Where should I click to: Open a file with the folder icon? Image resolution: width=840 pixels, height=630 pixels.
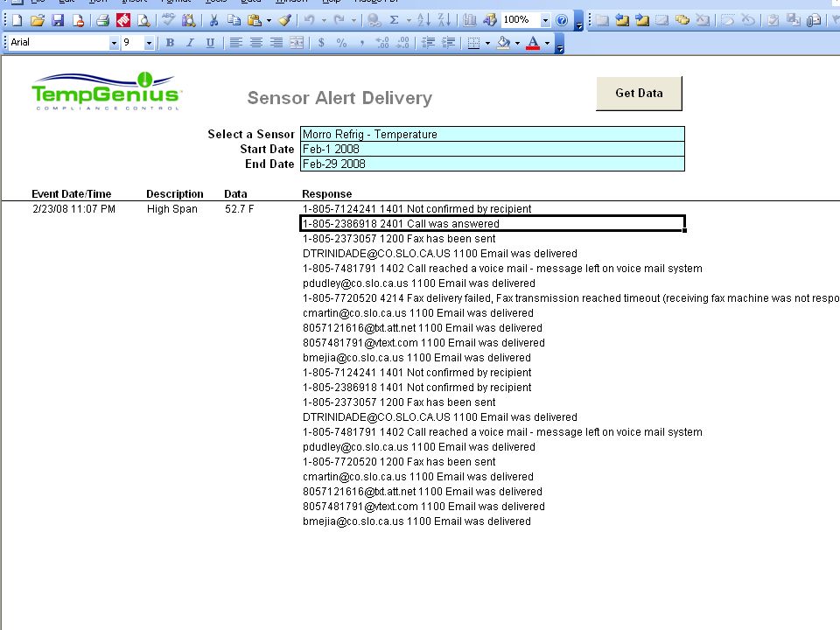coord(38,21)
